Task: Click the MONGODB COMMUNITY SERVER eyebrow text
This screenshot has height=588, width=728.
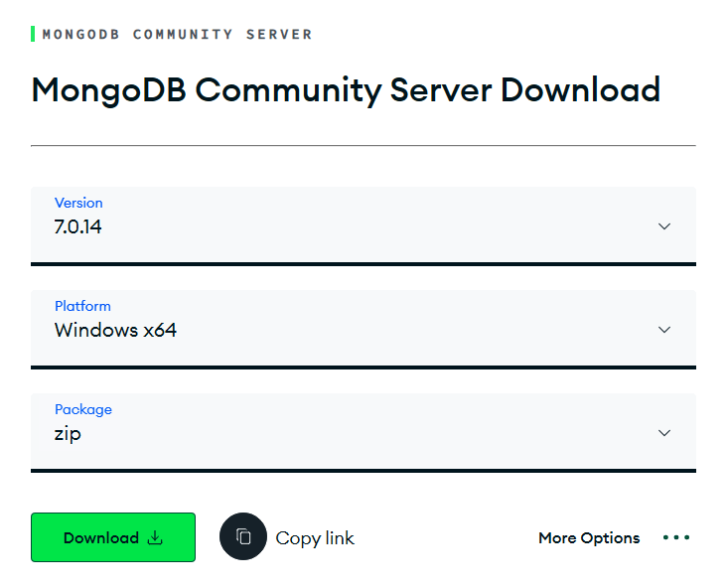Action: [x=177, y=35]
